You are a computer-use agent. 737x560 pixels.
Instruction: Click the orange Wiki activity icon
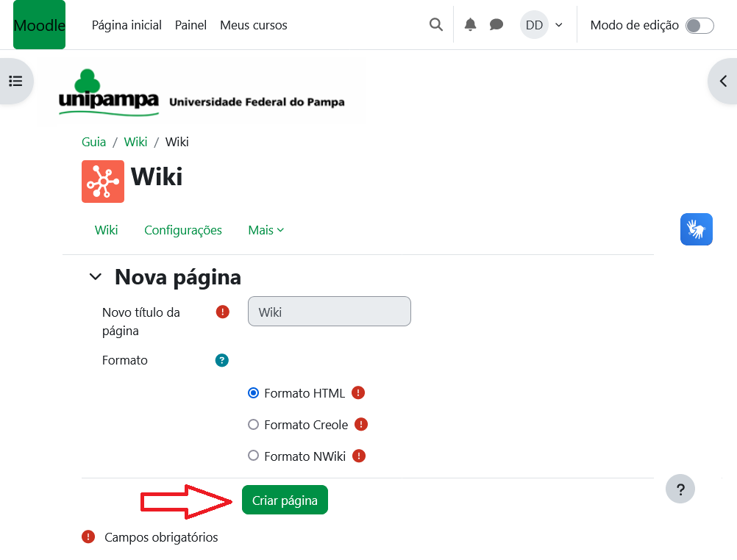(103, 181)
